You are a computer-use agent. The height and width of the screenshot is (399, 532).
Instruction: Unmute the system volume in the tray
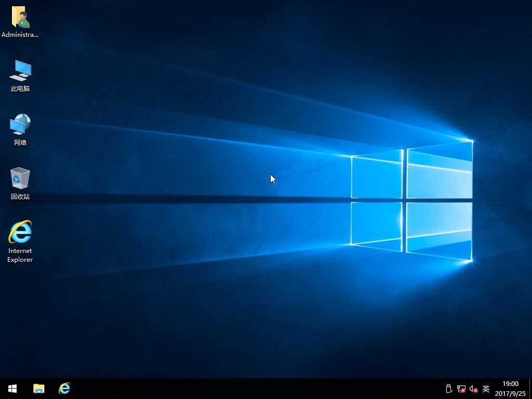point(473,389)
